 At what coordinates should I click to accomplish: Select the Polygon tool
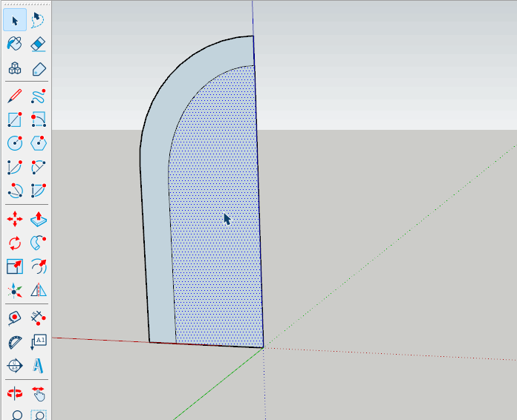pyautogui.click(x=38, y=143)
